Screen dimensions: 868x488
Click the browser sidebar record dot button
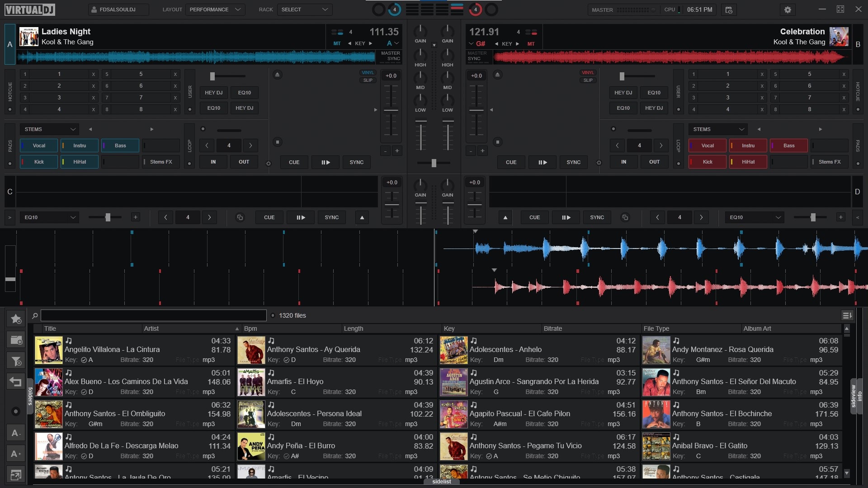[16, 411]
